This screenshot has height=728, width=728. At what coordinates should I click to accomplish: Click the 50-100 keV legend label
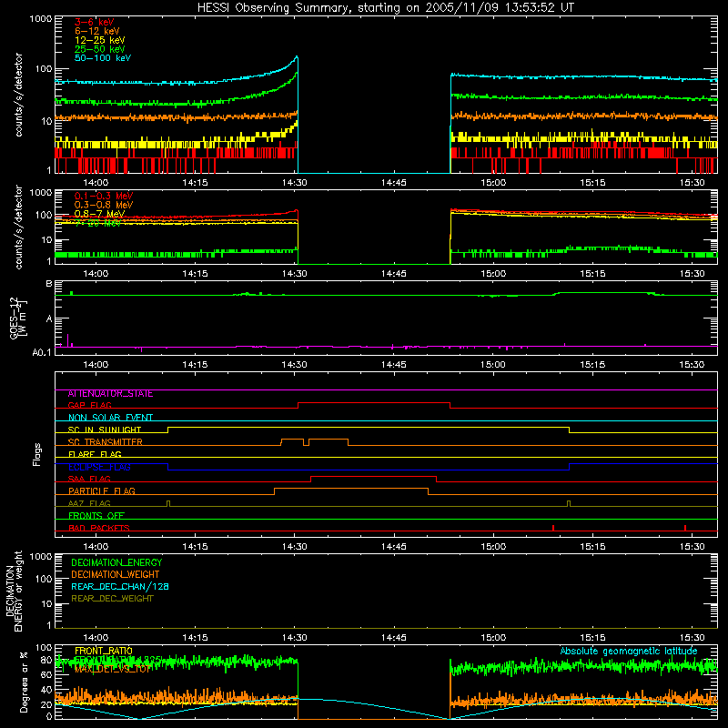click(103, 58)
